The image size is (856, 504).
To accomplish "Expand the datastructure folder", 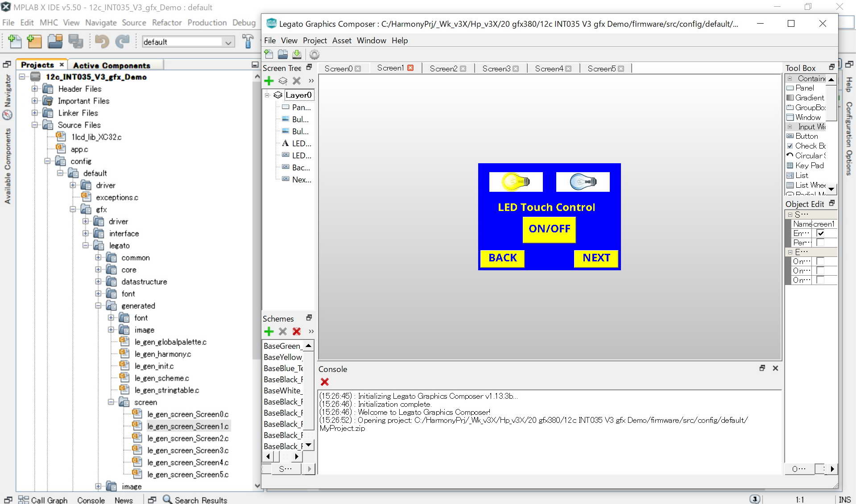I will [98, 281].
